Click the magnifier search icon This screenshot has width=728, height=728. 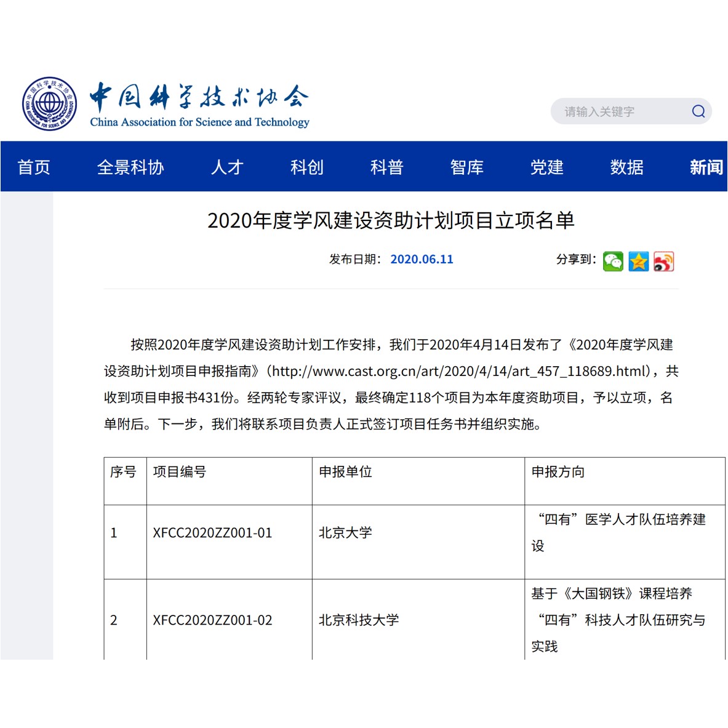[x=698, y=111]
